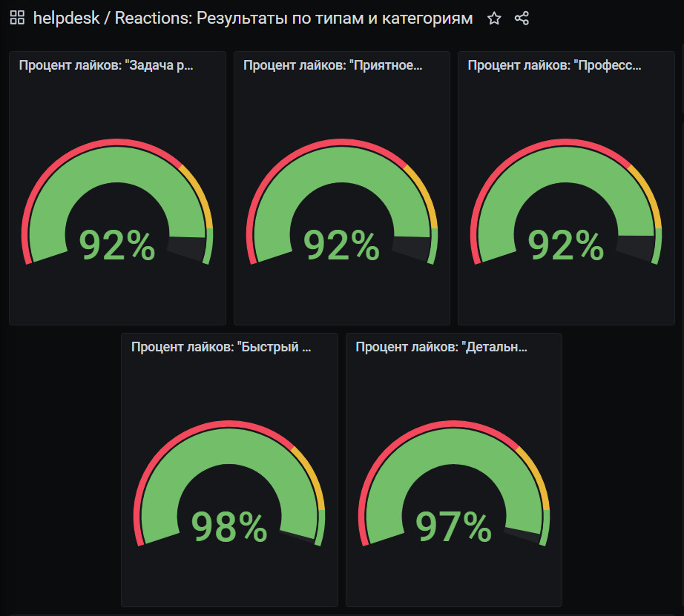Expand the "Професс..." panel title menu
The image size is (684, 616).
click(x=554, y=65)
